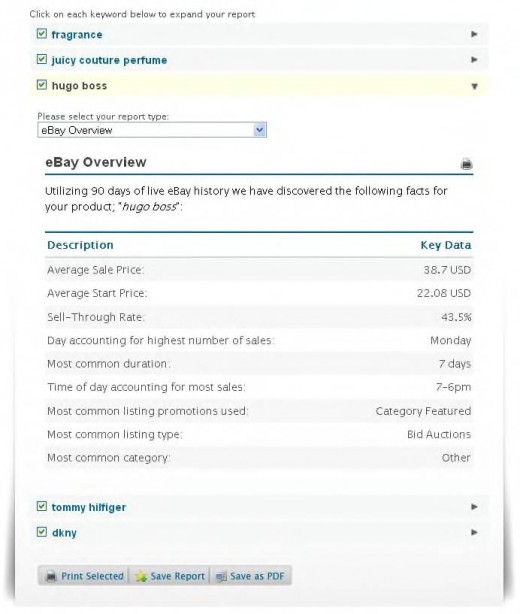
Task: Uncheck the fragrance keyword checkbox
Action: pyautogui.click(x=42, y=34)
